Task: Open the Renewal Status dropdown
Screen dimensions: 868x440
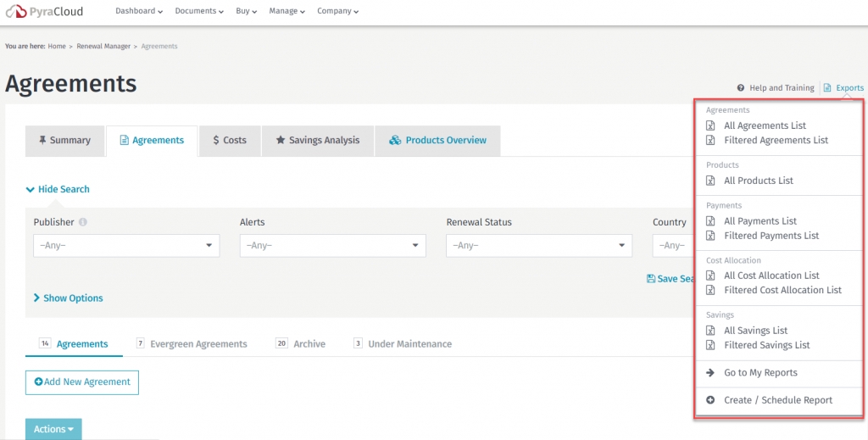Action: (538, 246)
